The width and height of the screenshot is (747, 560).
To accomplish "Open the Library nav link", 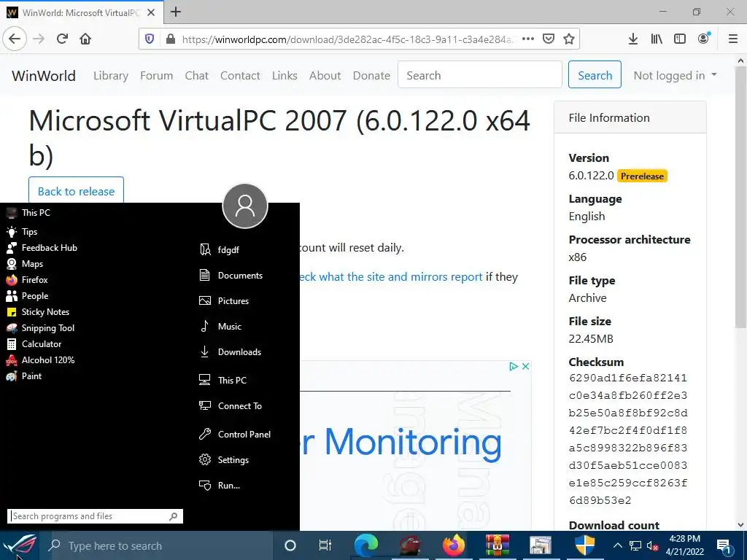I will [111, 75].
